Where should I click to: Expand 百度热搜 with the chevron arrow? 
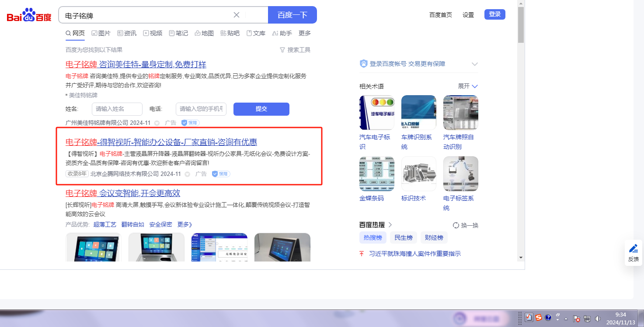coord(390,225)
